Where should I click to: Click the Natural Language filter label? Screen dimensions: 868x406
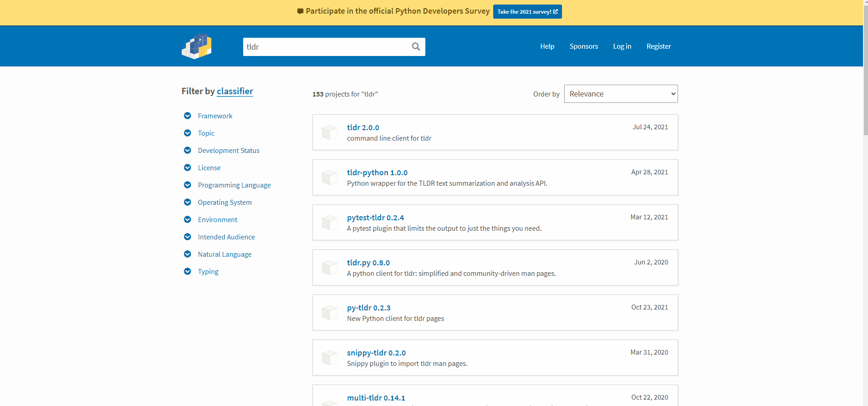[225, 254]
